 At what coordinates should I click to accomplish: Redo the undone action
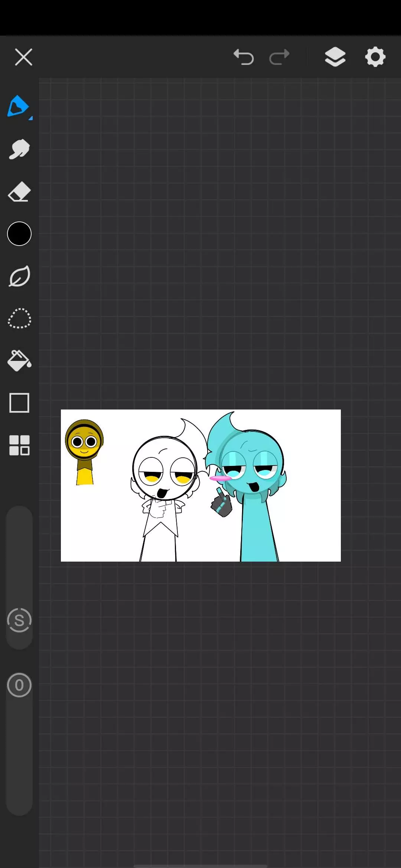click(279, 57)
